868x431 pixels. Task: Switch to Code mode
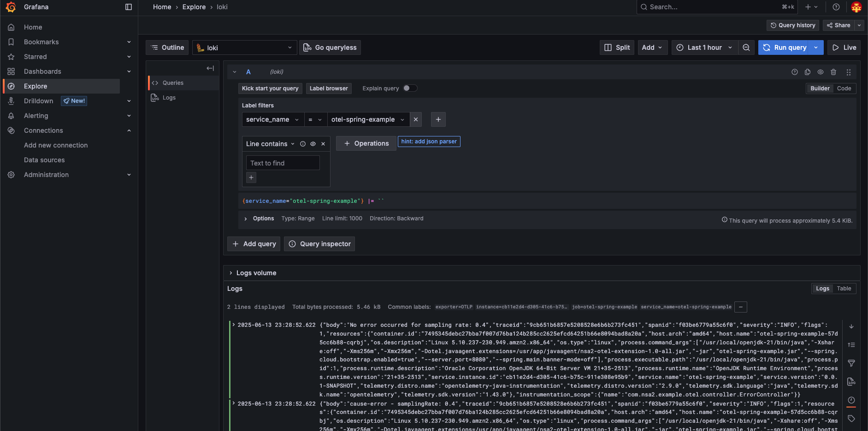pyautogui.click(x=844, y=89)
